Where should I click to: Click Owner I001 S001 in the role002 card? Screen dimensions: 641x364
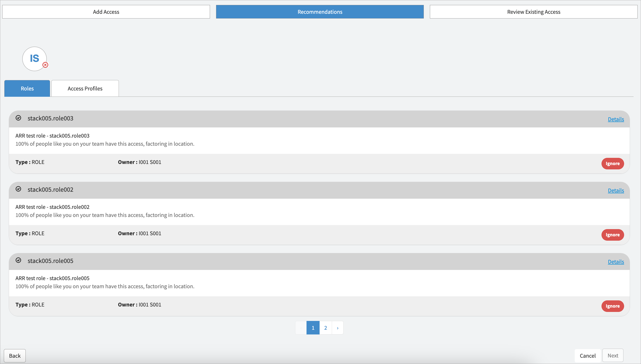click(140, 233)
